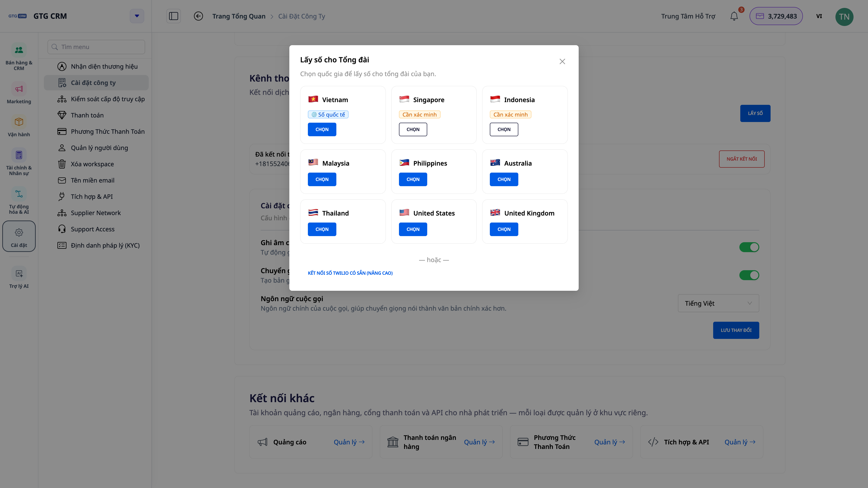Open the notification bell

pyautogui.click(x=734, y=16)
